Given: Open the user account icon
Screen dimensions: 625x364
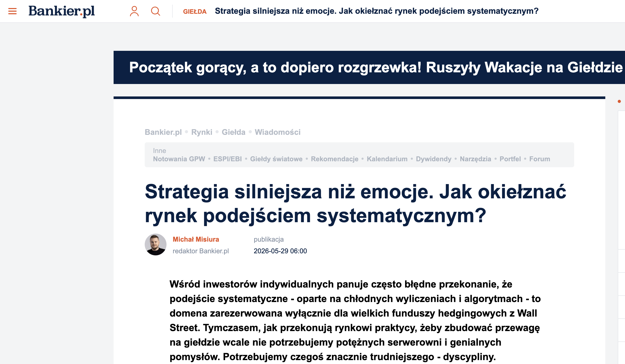Looking at the screenshot, I should (134, 11).
